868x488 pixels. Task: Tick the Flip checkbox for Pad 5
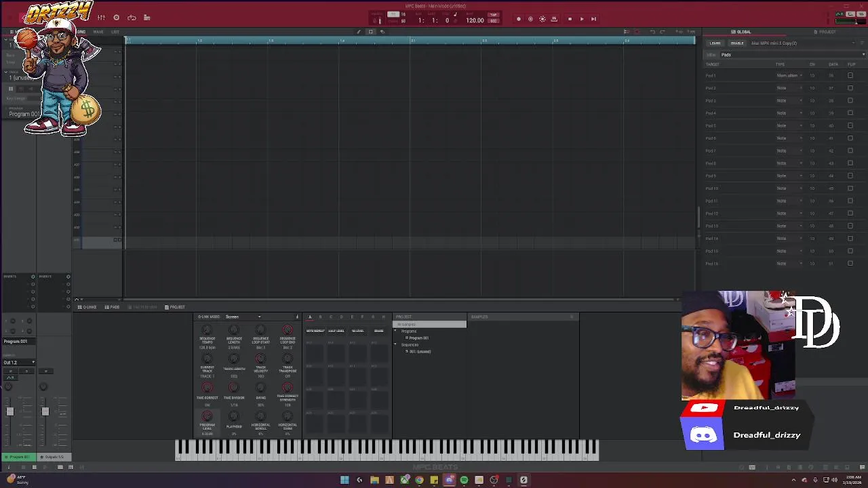pyautogui.click(x=850, y=125)
